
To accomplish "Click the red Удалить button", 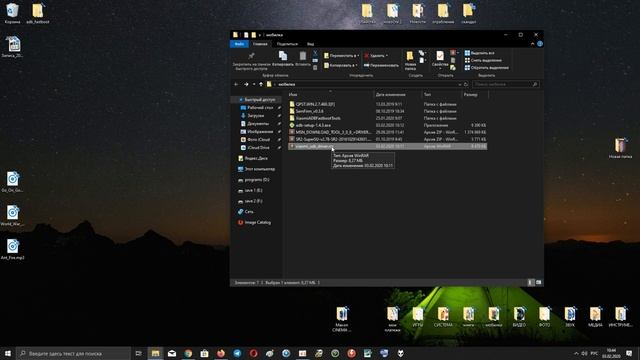I will click(x=374, y=56).
